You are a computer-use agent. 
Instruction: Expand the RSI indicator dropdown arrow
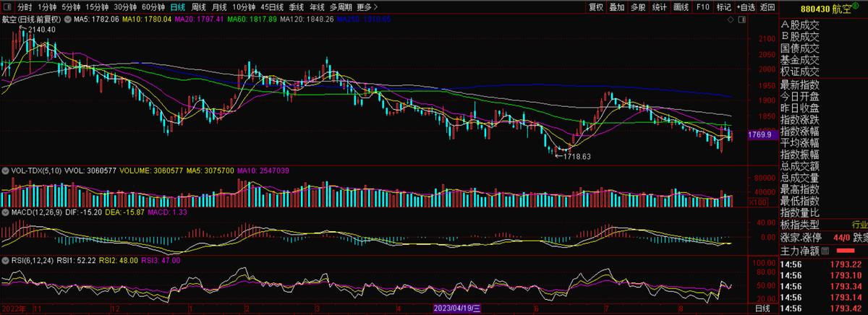click(7, 260)
